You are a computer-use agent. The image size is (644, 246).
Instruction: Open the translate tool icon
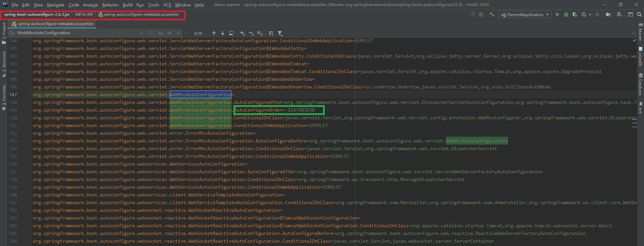(x=619, y=14)
